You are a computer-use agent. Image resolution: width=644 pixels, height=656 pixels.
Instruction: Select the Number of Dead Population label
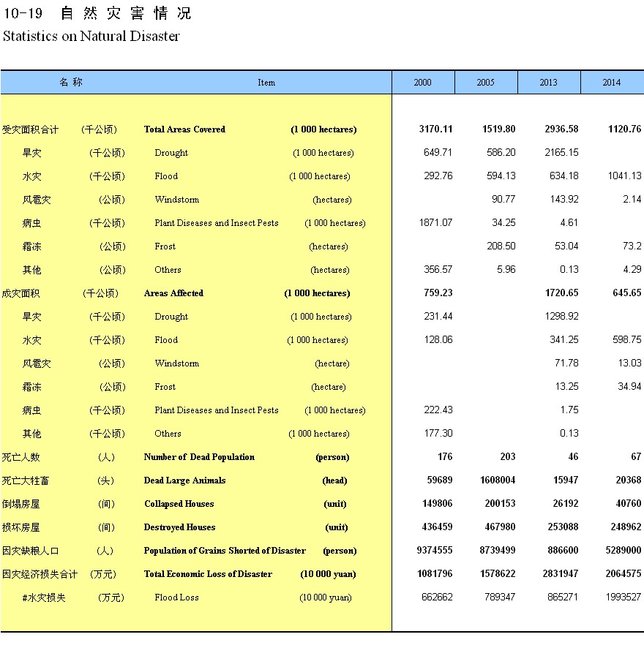click(x=199, y=457)
